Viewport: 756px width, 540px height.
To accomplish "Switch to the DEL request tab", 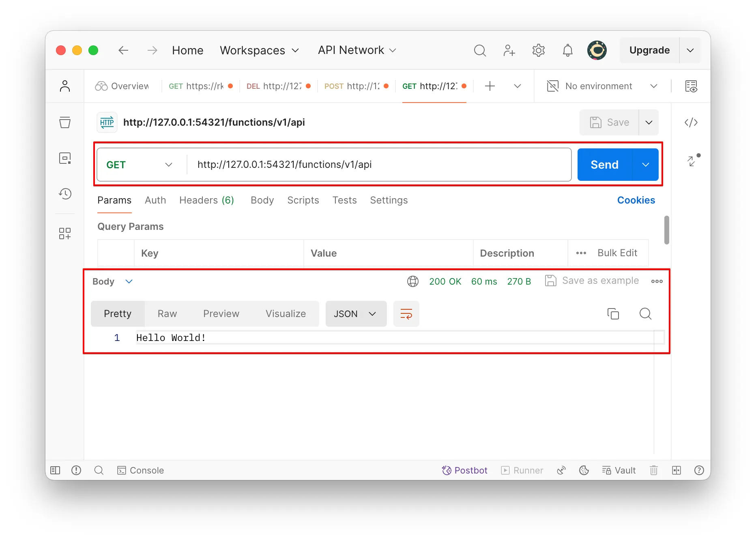I will [x=278, y=86].
